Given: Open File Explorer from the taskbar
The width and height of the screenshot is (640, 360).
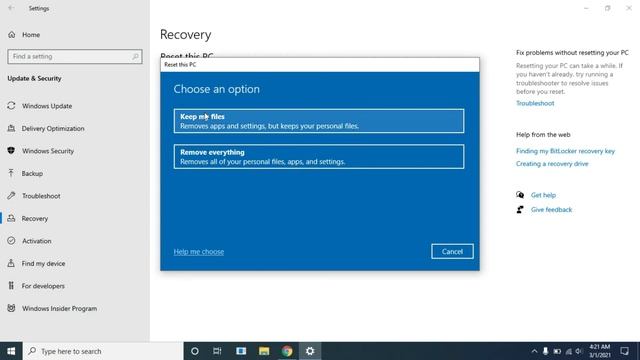Looking at the screenshot, I should tap(264, 351).
